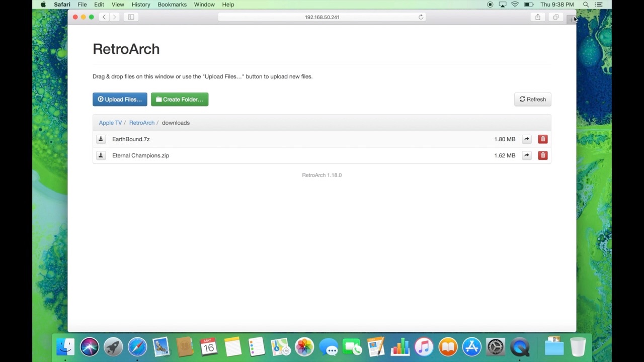The image size is (644, 362).
Task: Reload the RetroArch page
Action: (x=421, y=17)
